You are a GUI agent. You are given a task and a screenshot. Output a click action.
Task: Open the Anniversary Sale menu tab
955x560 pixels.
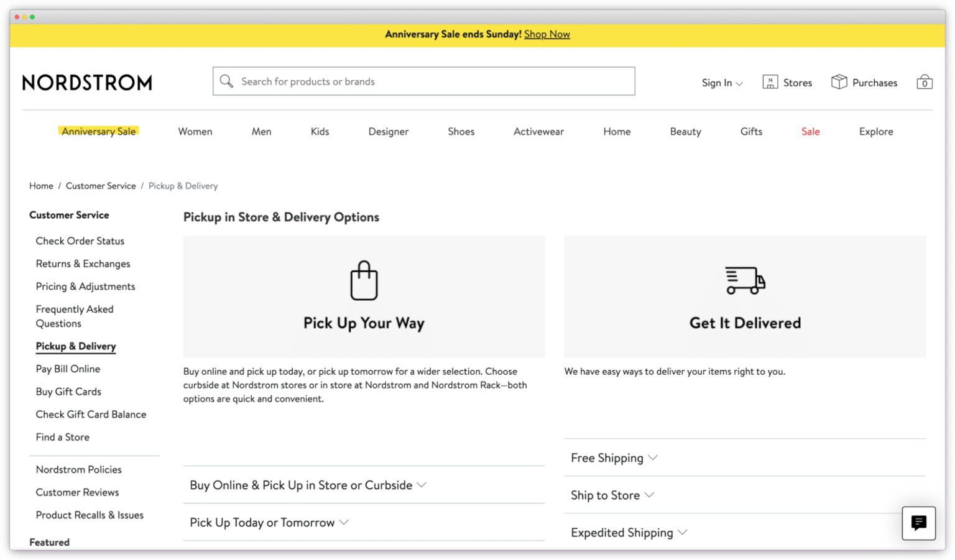(x=99, y=131)
